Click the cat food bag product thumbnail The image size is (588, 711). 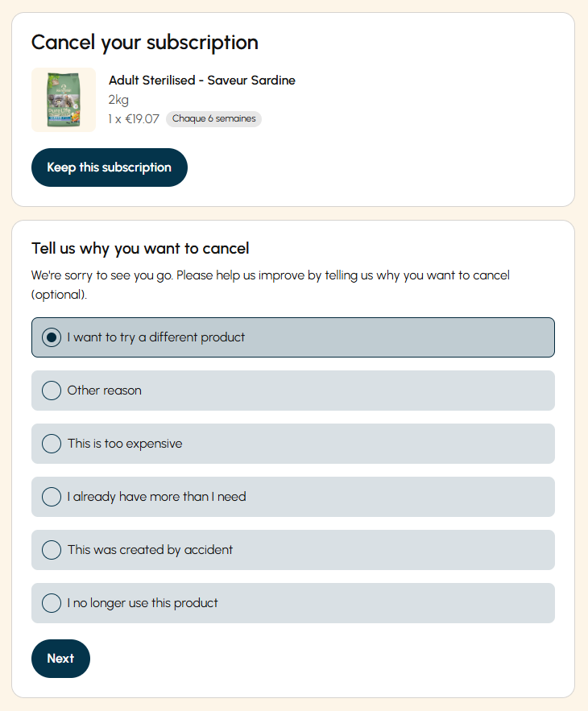click(64, 100)
